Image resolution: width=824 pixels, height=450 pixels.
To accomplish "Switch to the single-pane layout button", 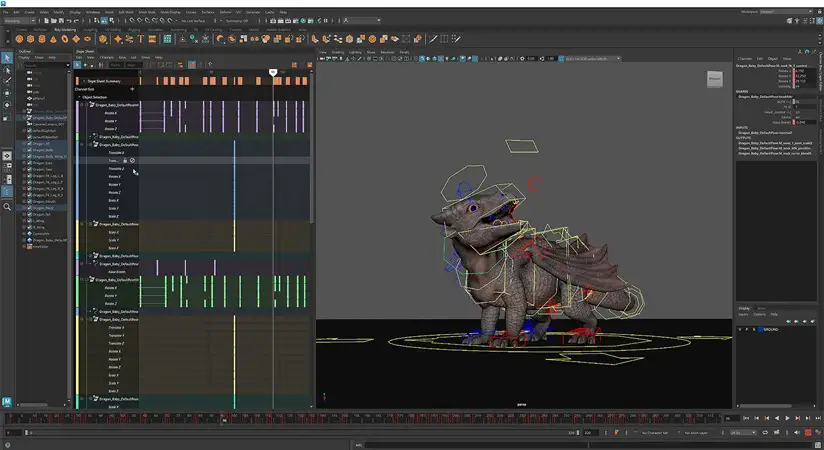I will coord(7,156).
